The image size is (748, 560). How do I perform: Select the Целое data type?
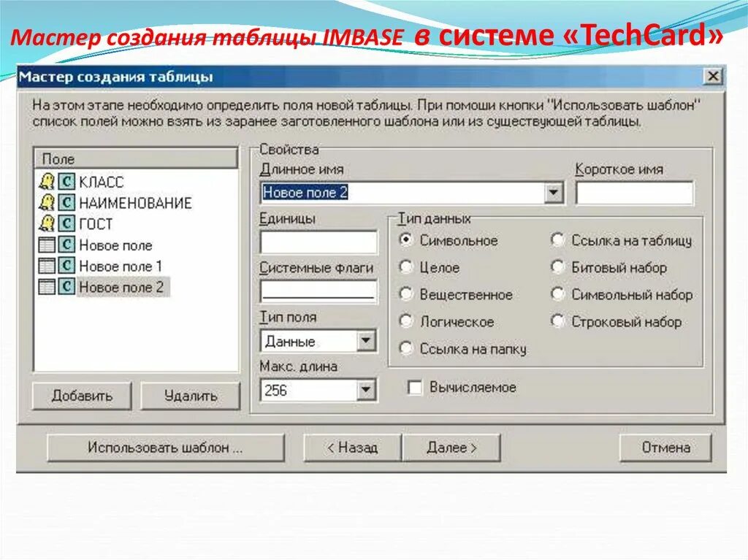(405, 267)
